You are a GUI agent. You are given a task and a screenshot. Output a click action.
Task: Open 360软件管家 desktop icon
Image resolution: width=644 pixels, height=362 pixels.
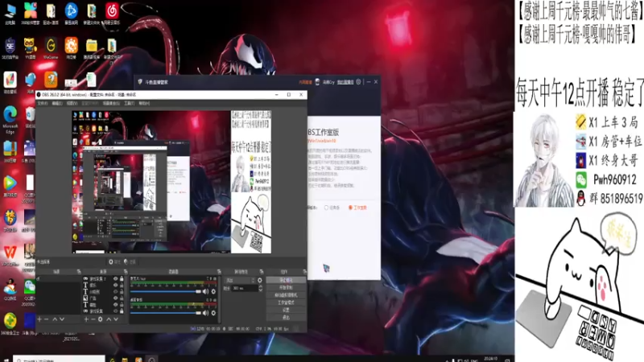point(31,14)
